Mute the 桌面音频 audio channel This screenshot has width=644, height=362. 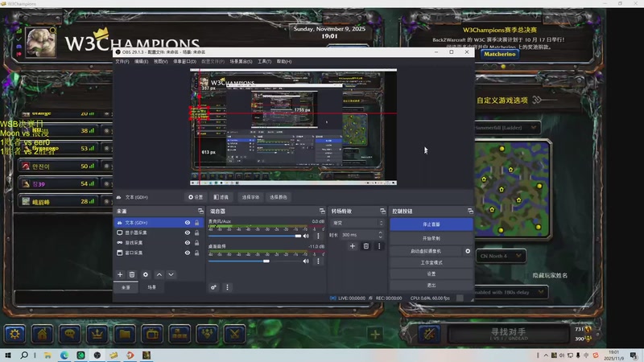306,261
